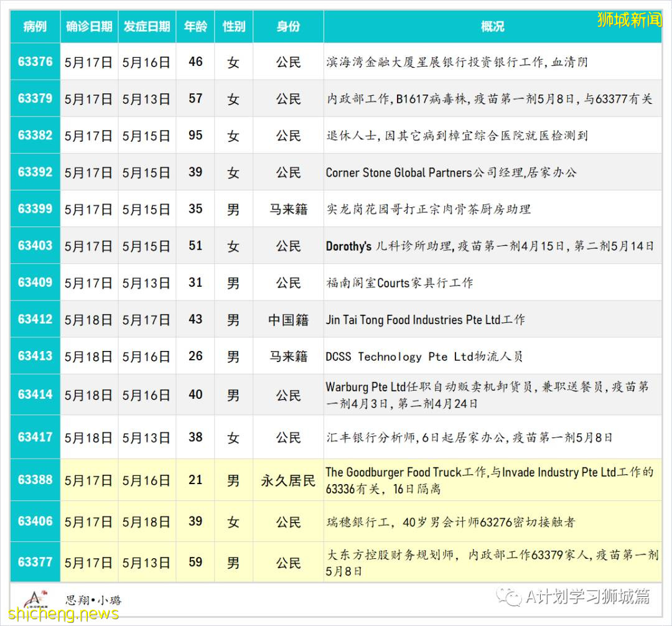Click the age 95 cell of case 63382
Viewport: 672px width, 626px height.
195,135
